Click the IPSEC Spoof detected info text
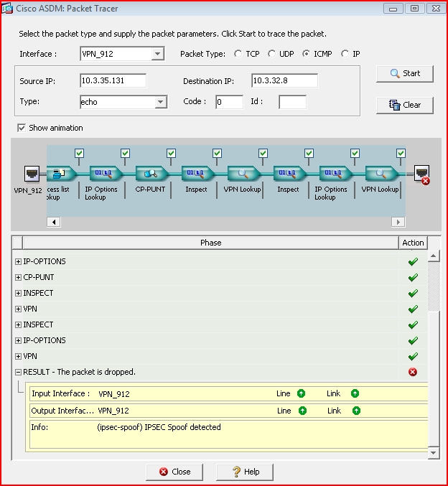The height and width of the screenshot is (486, 448). tap(159, 427)
